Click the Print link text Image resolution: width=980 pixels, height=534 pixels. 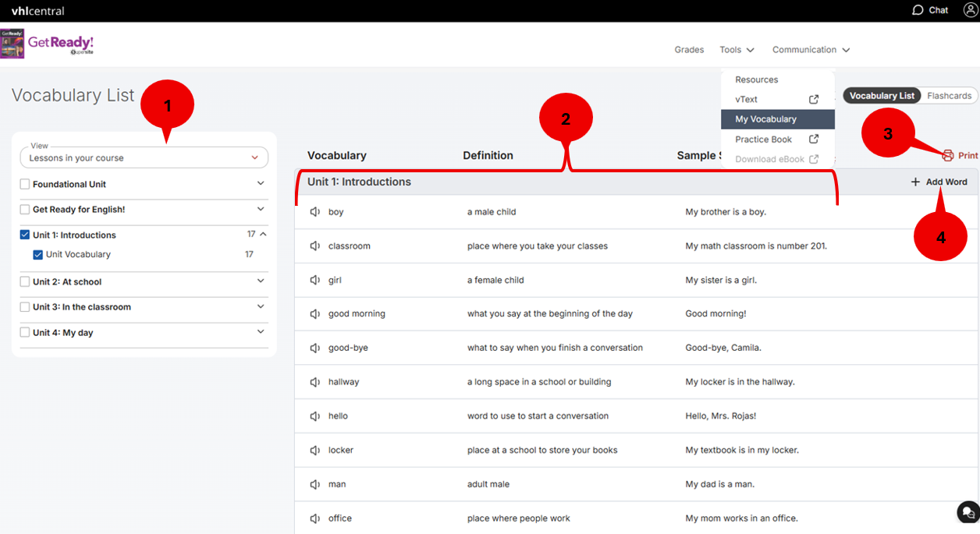968,156
